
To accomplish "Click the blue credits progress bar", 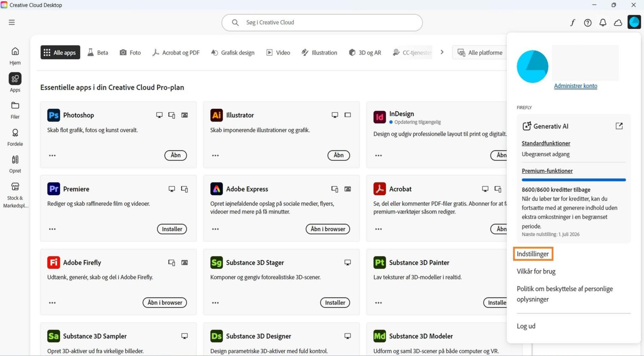I will pyautogui.click(x=574, y=180).
